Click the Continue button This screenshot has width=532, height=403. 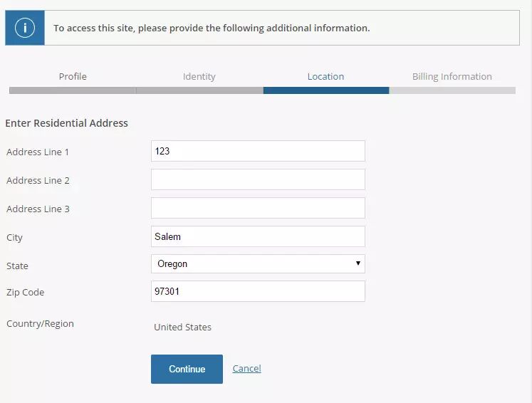187,369
